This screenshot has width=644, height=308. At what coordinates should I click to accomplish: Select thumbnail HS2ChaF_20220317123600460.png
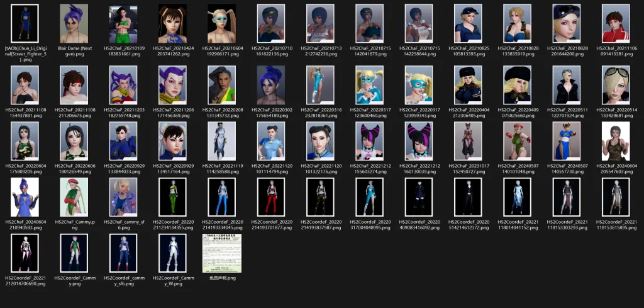tap(370, 85)
